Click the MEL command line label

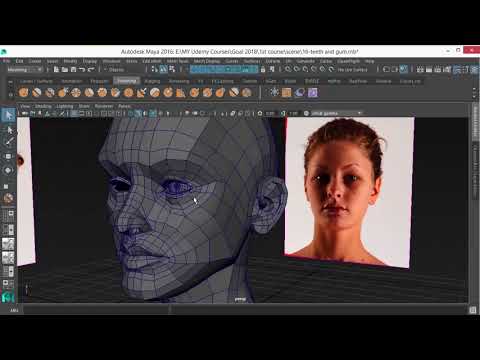point(14,310)
